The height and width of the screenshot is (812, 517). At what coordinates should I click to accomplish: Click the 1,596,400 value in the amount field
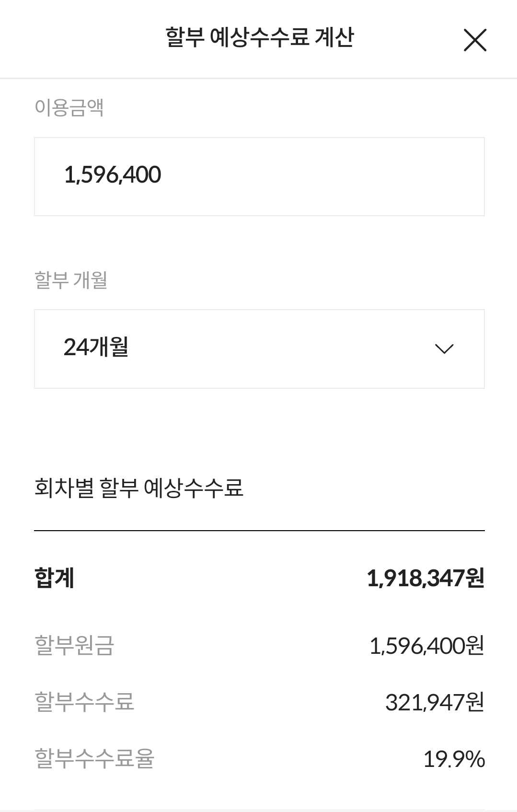click(x=113, y=175)
